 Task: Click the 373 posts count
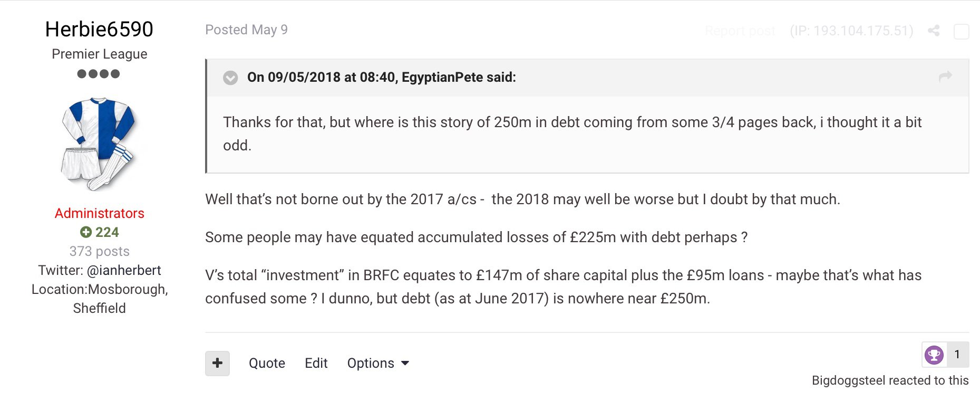point(99,251)
